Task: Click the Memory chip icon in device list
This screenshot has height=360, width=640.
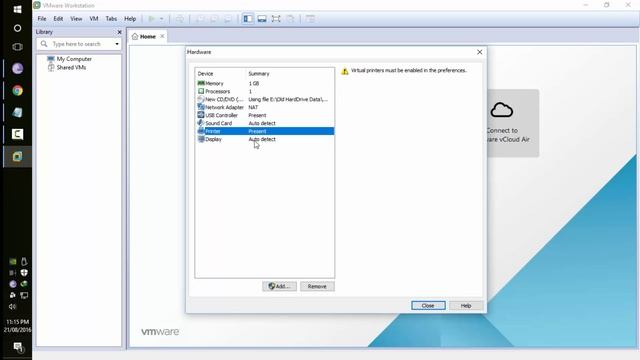Action: click(201, 83)
